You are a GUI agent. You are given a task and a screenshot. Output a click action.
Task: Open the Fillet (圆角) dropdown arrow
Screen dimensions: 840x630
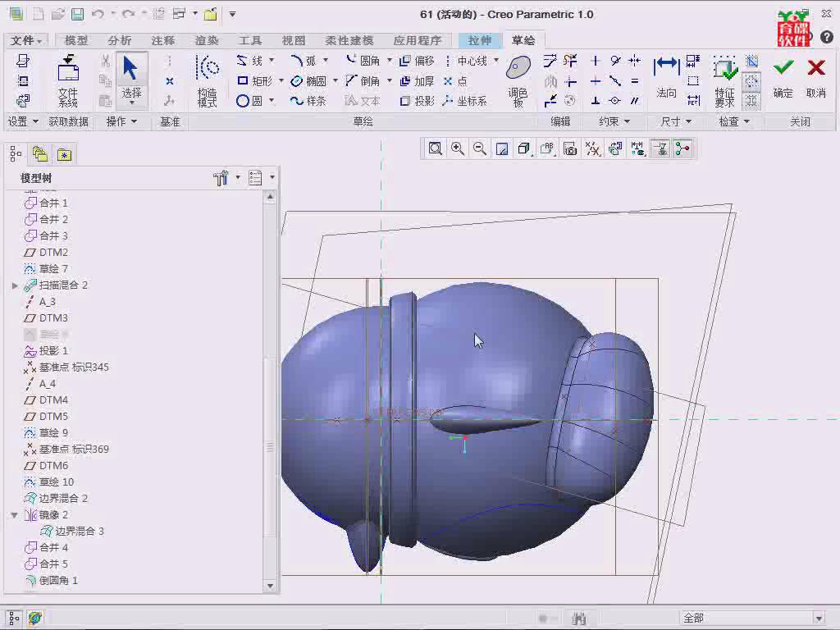pos(390,60)
